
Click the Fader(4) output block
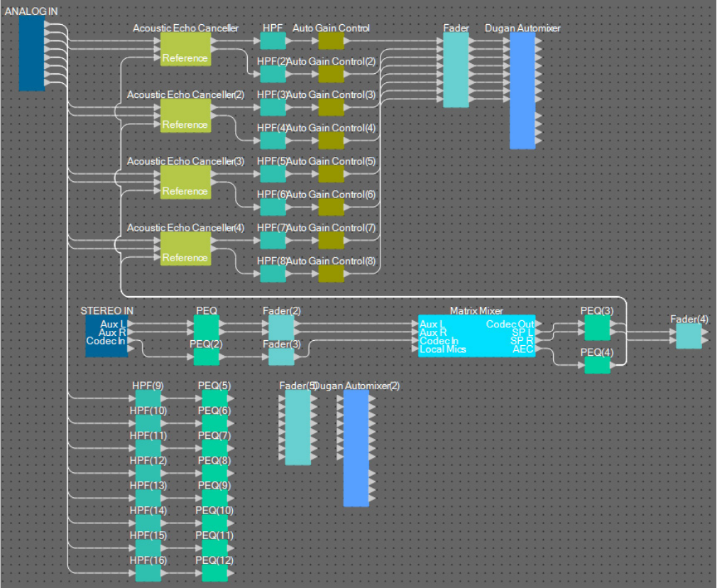(x=689, y=337)
